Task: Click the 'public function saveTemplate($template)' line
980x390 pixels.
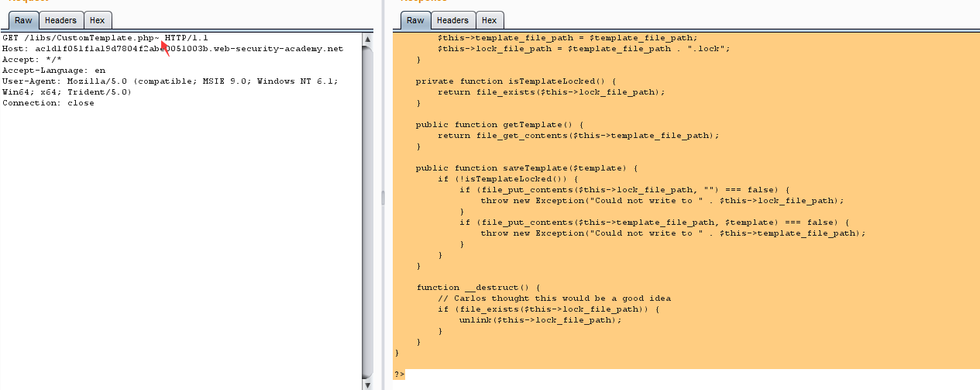Action: 527,168
